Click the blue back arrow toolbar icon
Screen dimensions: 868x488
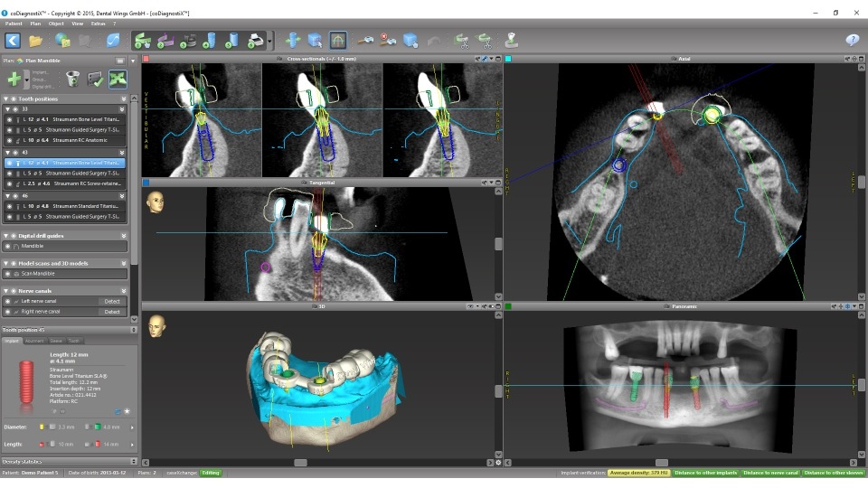[x=13, y=41]
